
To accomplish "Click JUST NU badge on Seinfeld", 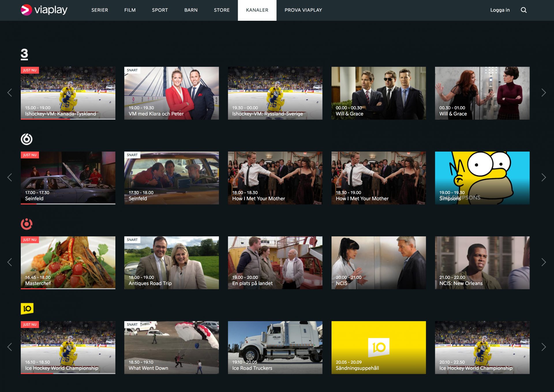I will pos(30,155).
